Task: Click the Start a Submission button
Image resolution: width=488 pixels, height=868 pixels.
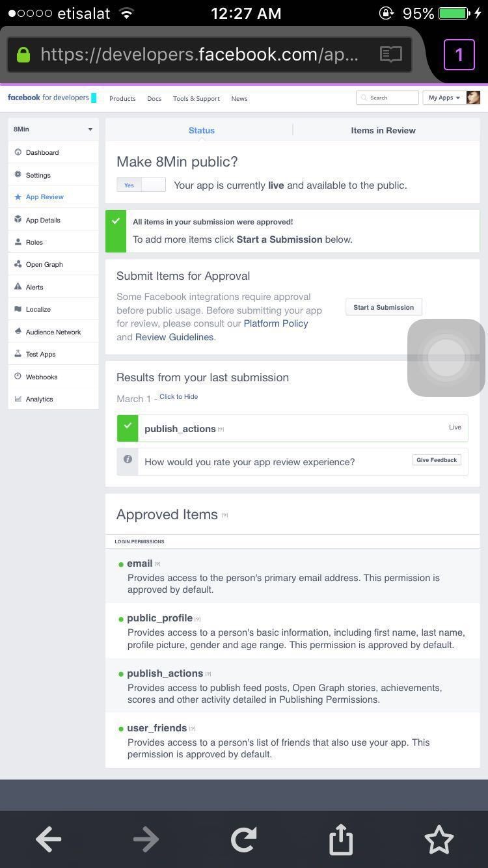Action: pyautogui.click(x=383, y=307)
